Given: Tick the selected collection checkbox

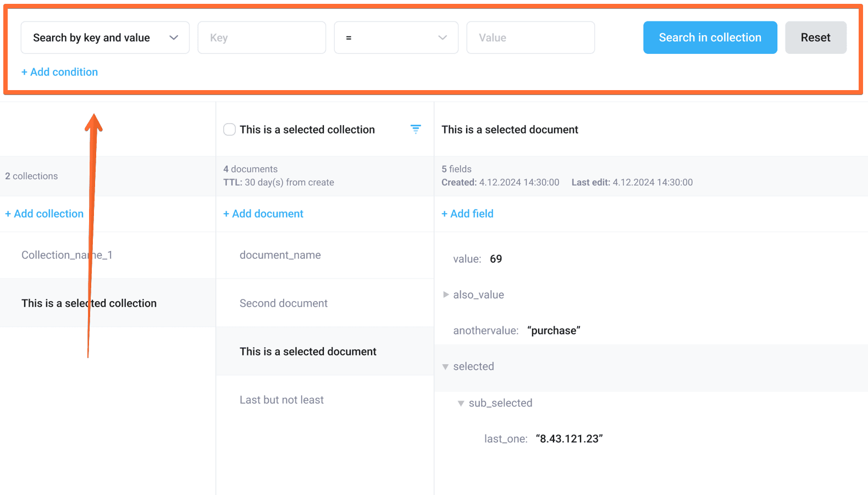Looking at the screenshot, I should 230,130.
